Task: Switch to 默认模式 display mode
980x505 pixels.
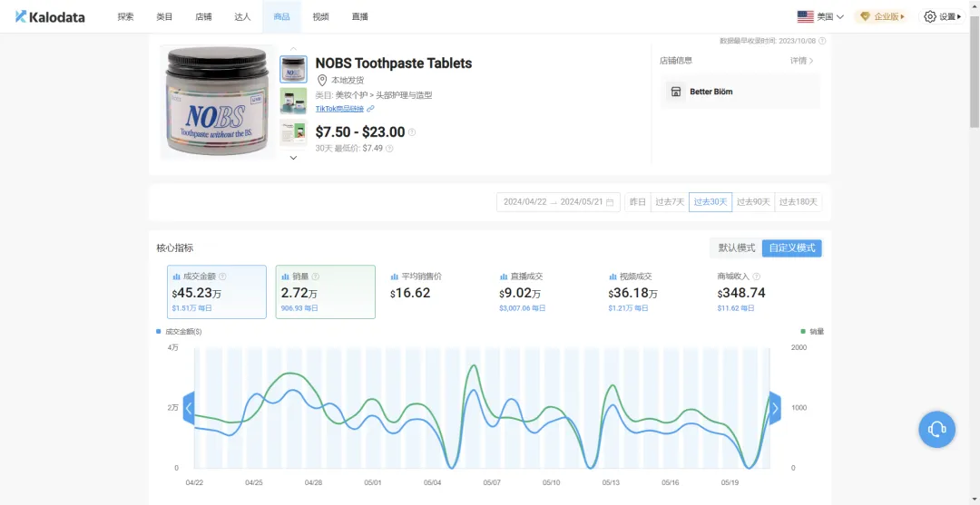Action: (736, 248)
